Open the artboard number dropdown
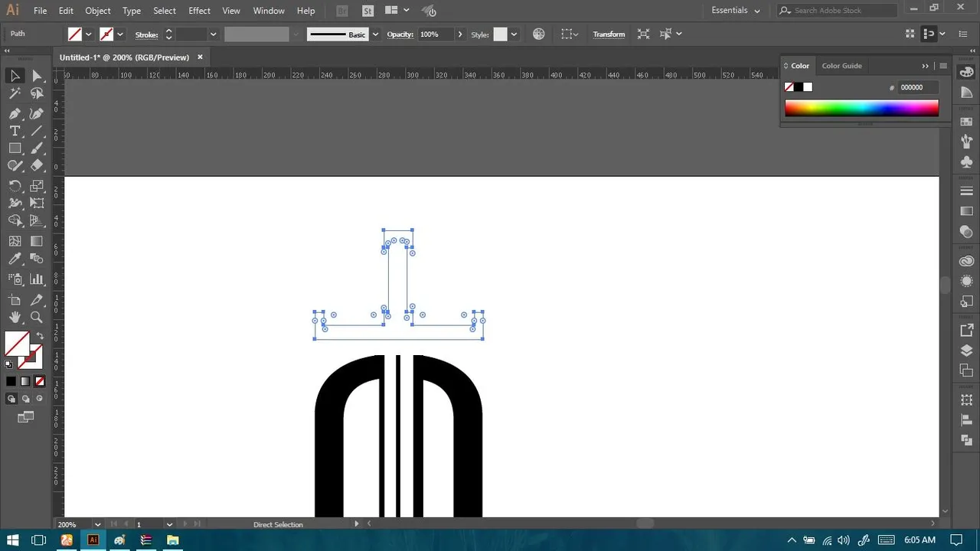980x551 pixels. click(x=169, y=524)
